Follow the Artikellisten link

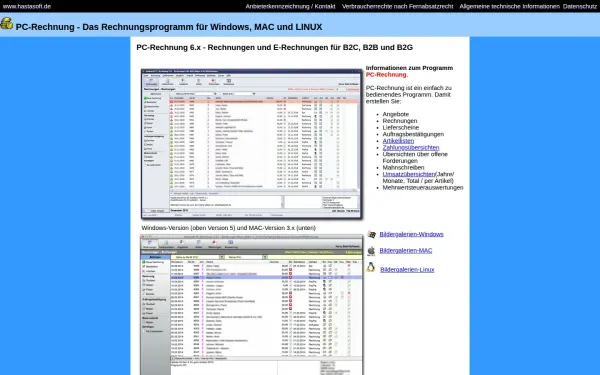(398, 141)
